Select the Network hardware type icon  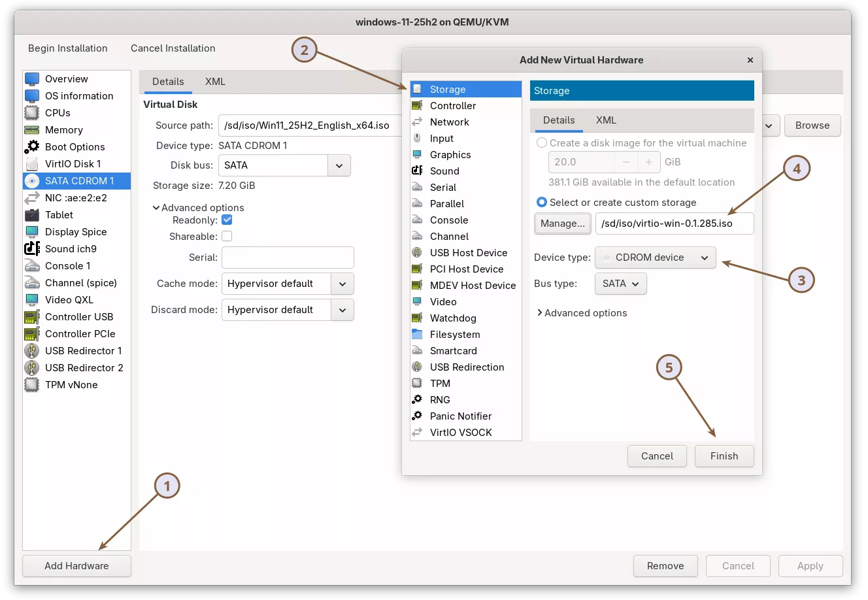point(417,122)
